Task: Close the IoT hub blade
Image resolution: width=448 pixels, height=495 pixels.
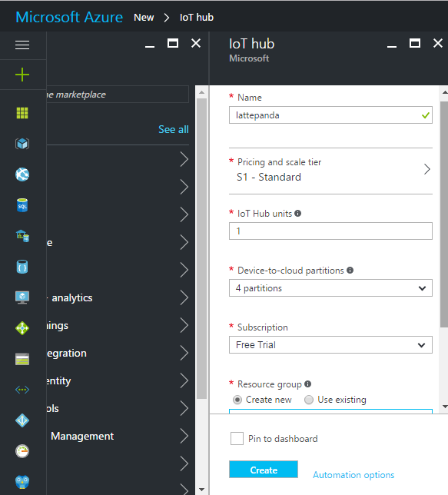Action: [437, 43]
